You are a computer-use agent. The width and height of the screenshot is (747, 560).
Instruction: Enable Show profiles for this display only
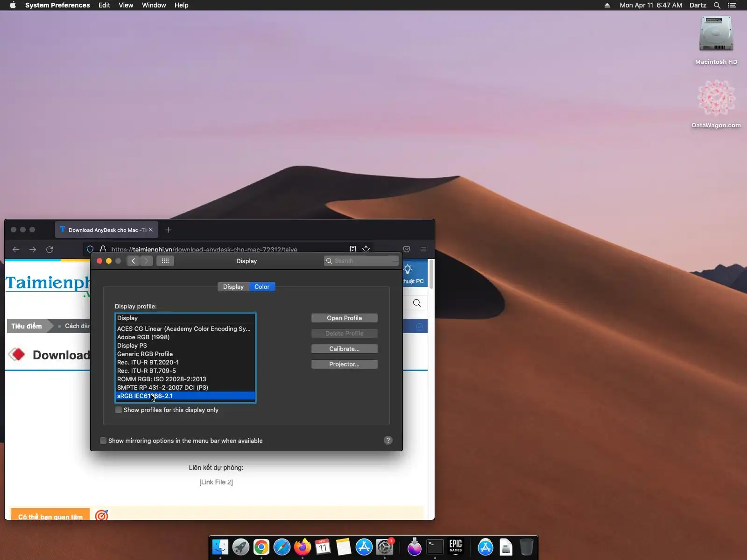click(119, 410)
